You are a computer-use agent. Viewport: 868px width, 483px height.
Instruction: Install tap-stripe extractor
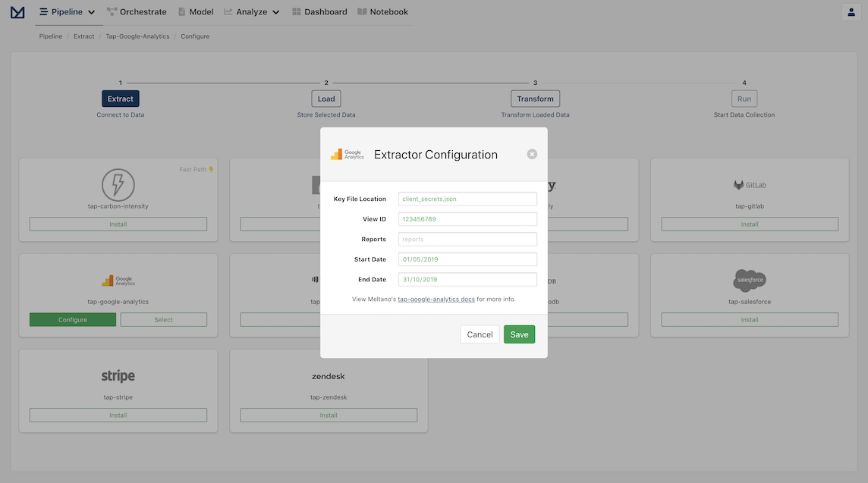[x=118, y=415]
